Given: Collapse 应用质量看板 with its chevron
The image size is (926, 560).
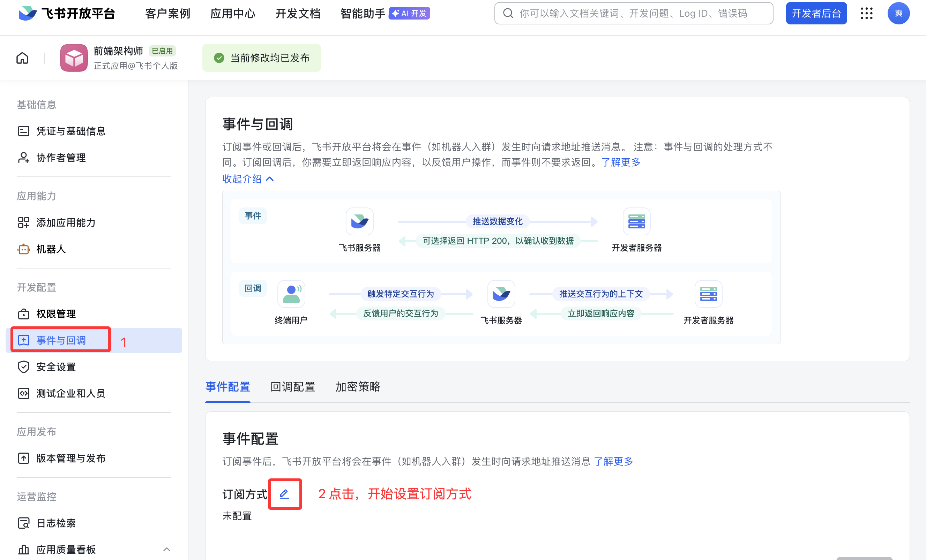Looking at the screenshot, I should [x=167, y=550].
